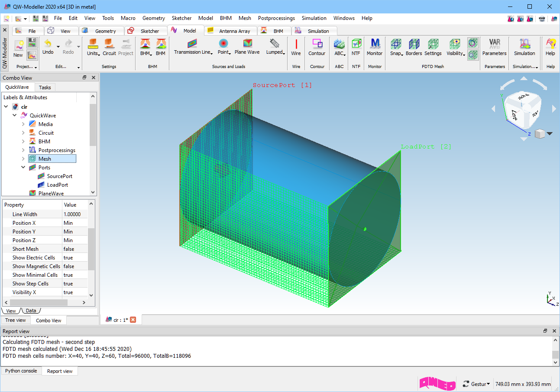
Task: Click the Redo icon
Action: [x=68, y=47]
